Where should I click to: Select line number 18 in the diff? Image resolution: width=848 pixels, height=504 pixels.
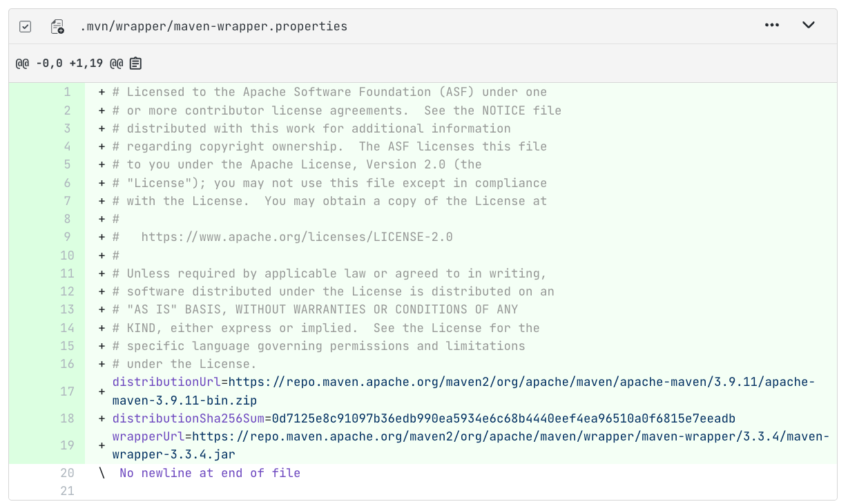point(67,418)
